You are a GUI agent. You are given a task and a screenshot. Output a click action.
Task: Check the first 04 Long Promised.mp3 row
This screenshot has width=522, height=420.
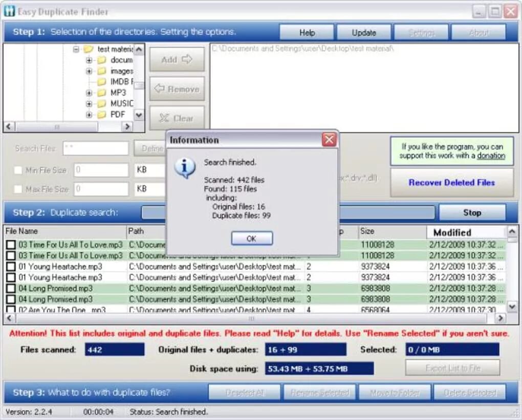tap(11, 289)
